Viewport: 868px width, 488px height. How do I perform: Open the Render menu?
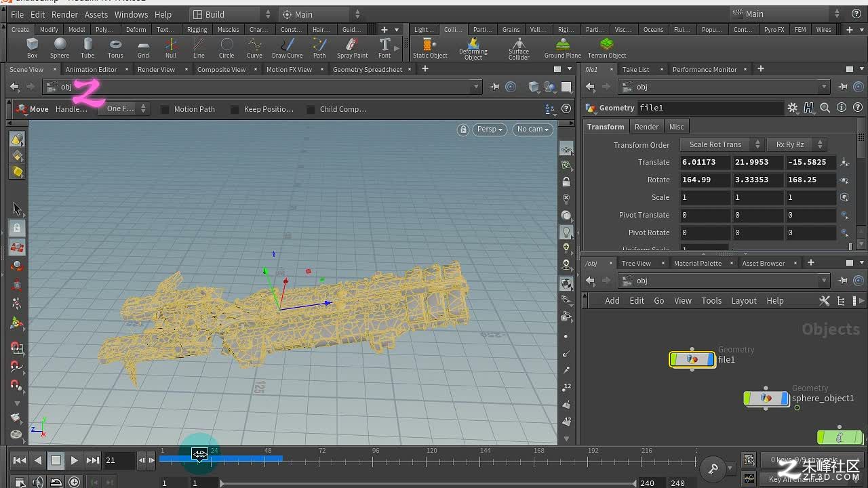click(x=65, y=14)
